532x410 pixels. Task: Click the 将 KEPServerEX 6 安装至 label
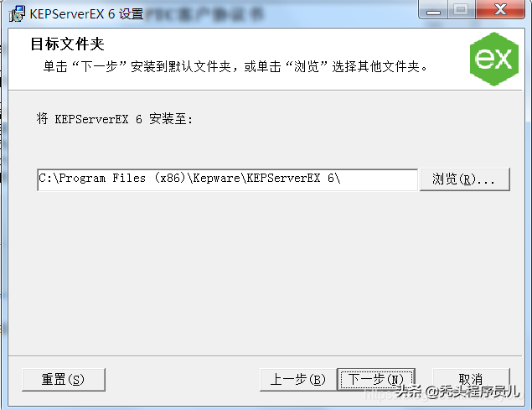115,119
